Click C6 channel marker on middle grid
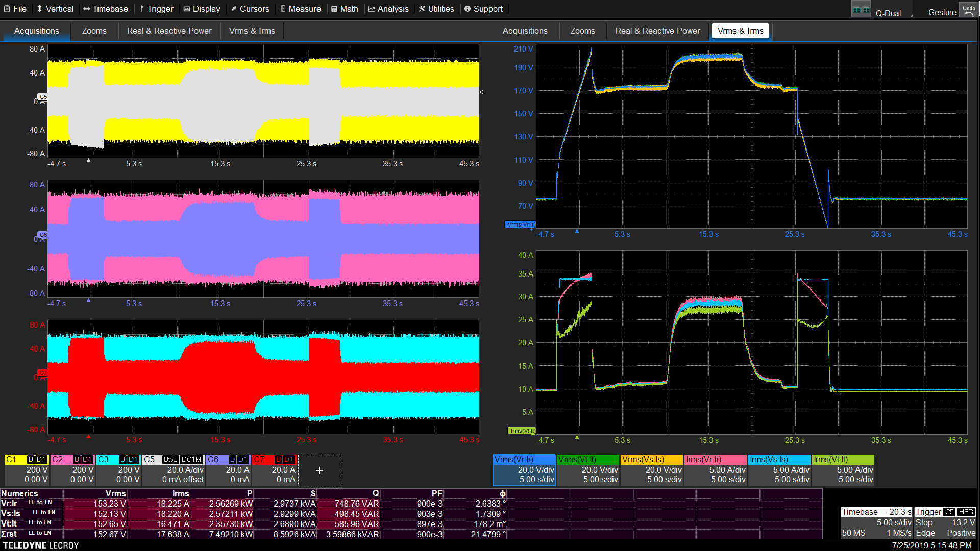980x551 pixels. 43,235
